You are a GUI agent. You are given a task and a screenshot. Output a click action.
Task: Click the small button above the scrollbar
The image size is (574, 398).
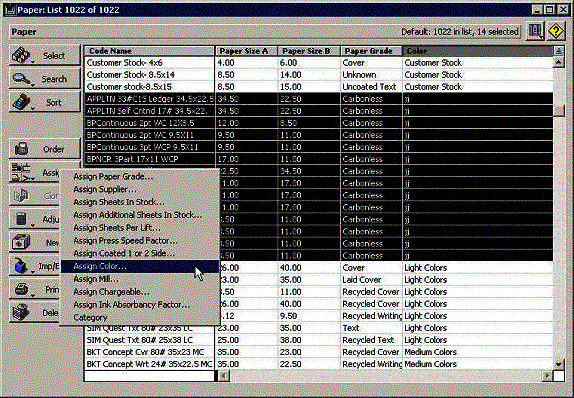tap(559, 51)
